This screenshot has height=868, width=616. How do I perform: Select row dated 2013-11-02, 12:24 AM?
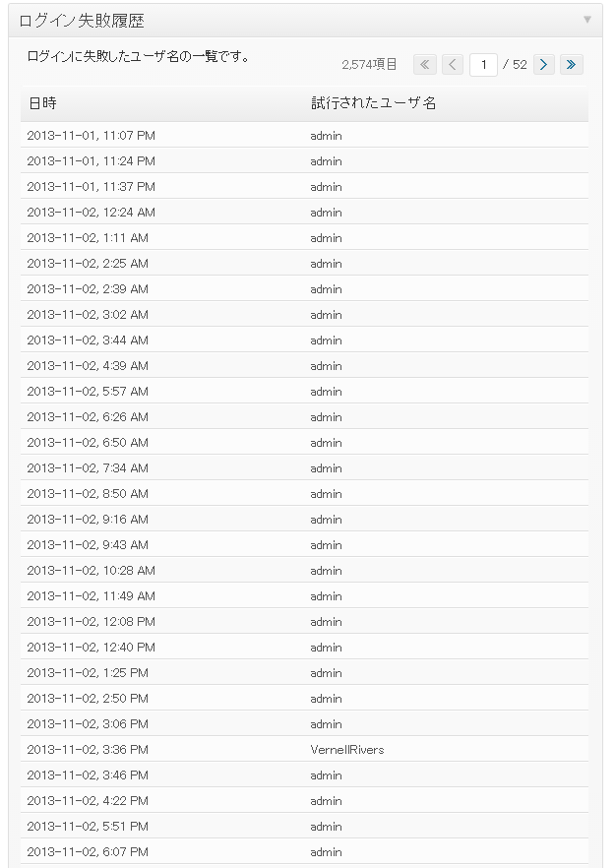[x=304, y=212]
